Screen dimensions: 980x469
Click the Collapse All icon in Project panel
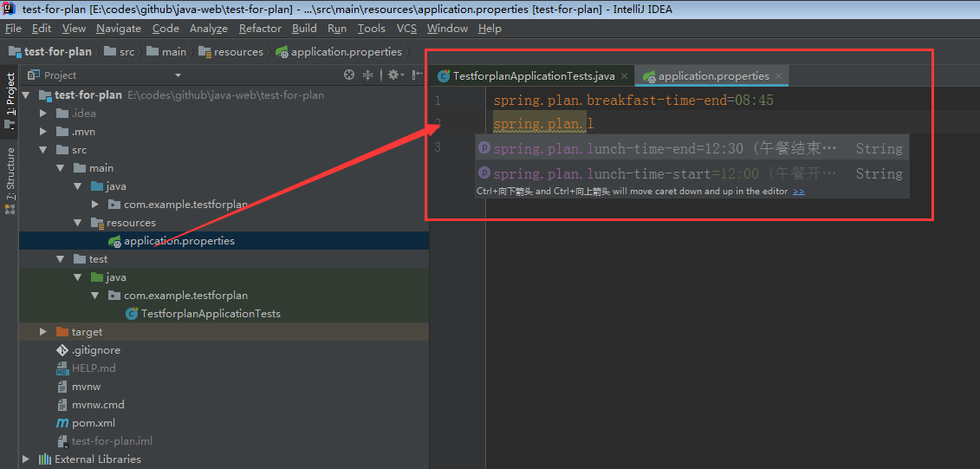(x=368, y=75)
